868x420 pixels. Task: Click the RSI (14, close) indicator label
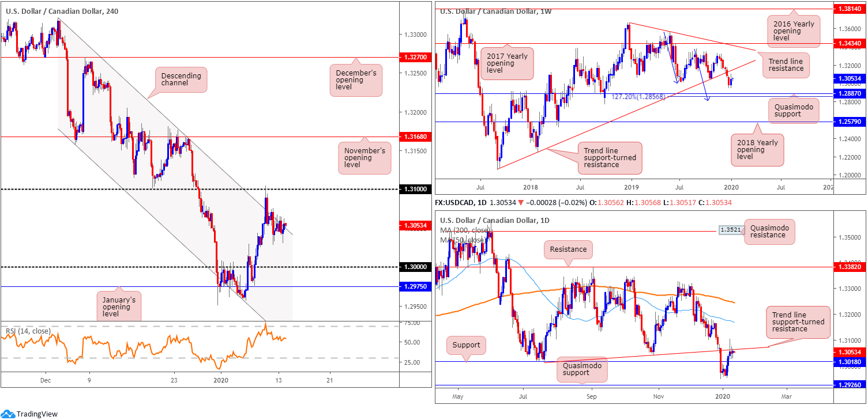[28, 331]
